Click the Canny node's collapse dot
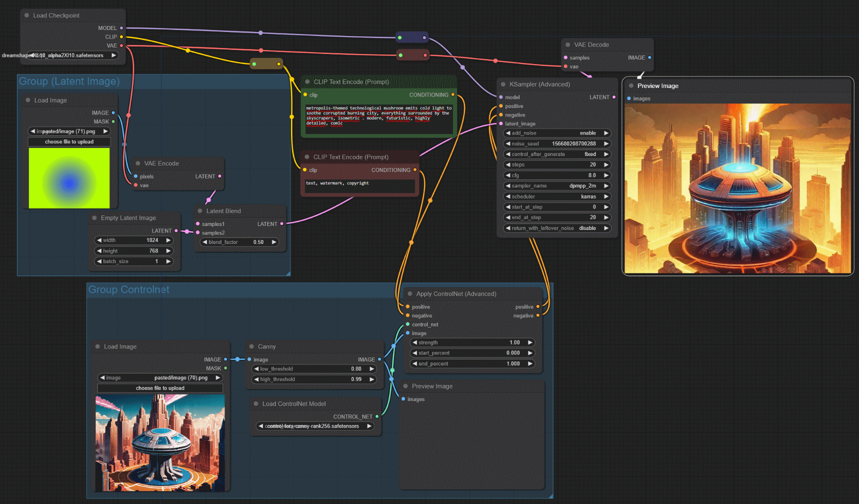The width and height of the screenshot is (859, 504). point(251,346)
